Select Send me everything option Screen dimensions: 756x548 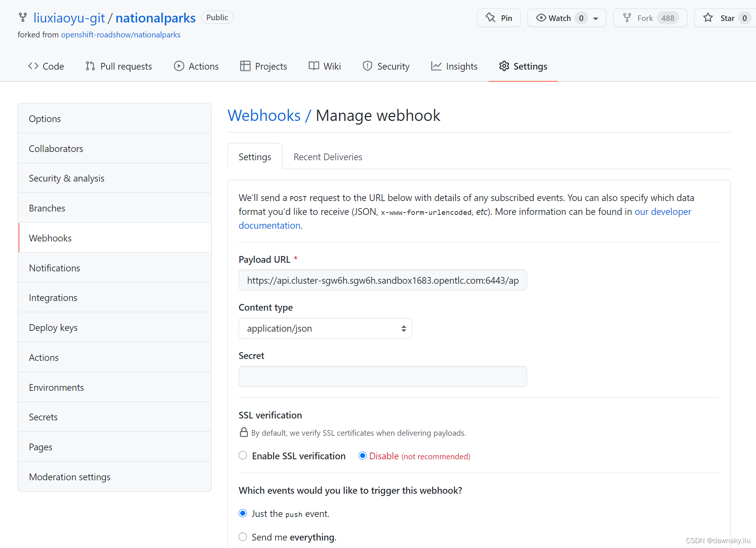[x=243, y=537]
